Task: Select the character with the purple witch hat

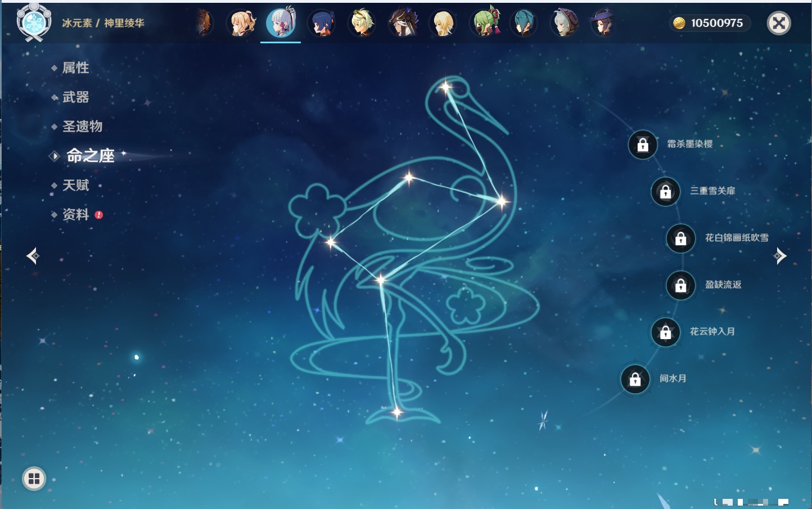Action: 603,23
